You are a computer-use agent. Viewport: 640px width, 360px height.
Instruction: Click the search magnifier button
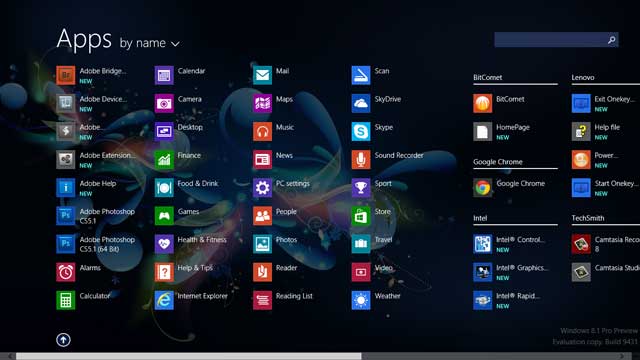(x=611, y=40)
